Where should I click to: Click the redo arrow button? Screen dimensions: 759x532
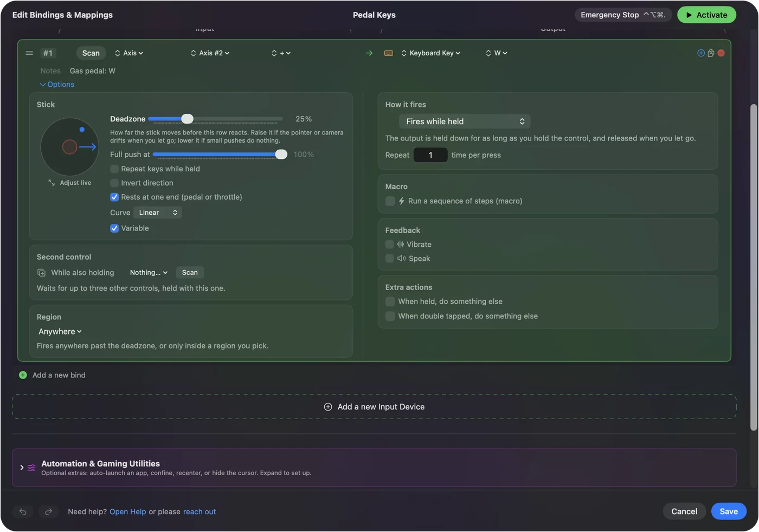tap(48, 511)
